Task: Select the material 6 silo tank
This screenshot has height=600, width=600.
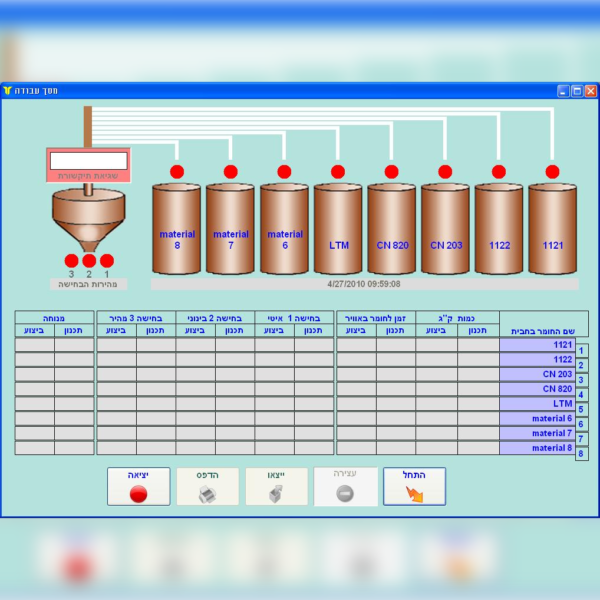Action: point(284,229)
